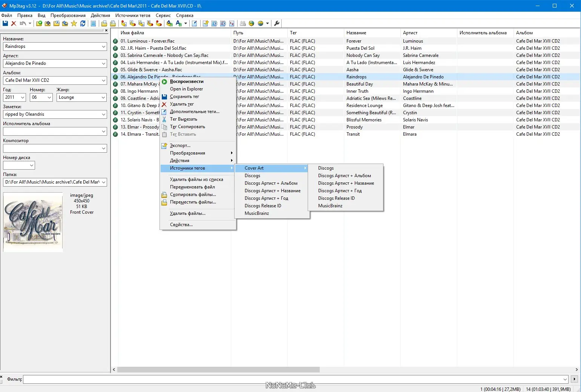Click the Actions icon with yellow-green letters
581x392 pixels.
(170, 23)
